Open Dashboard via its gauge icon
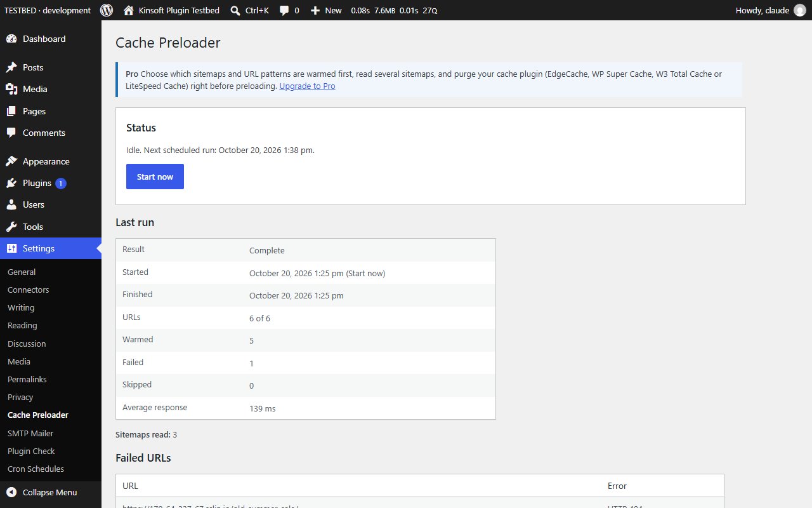The height and width of the screenshot is (508, 812). pyautogui.click(x=11, y=39)
